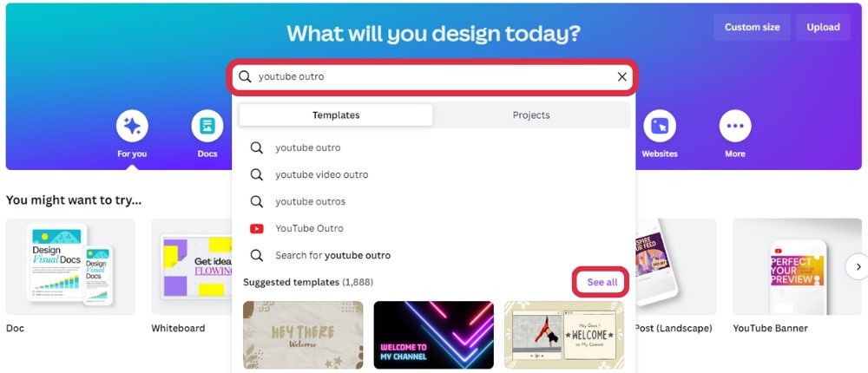Click the Custom size button

click(753, 27)
